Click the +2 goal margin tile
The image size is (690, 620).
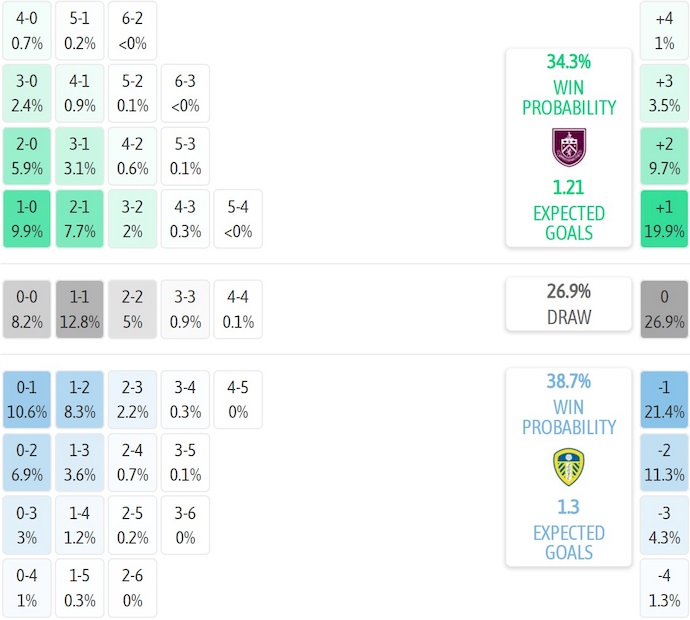click(x=664, y=156)
